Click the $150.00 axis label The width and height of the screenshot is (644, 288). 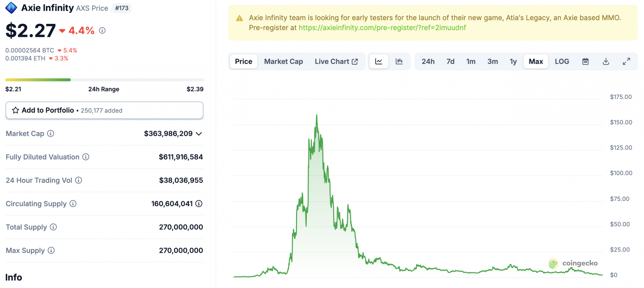621,122
